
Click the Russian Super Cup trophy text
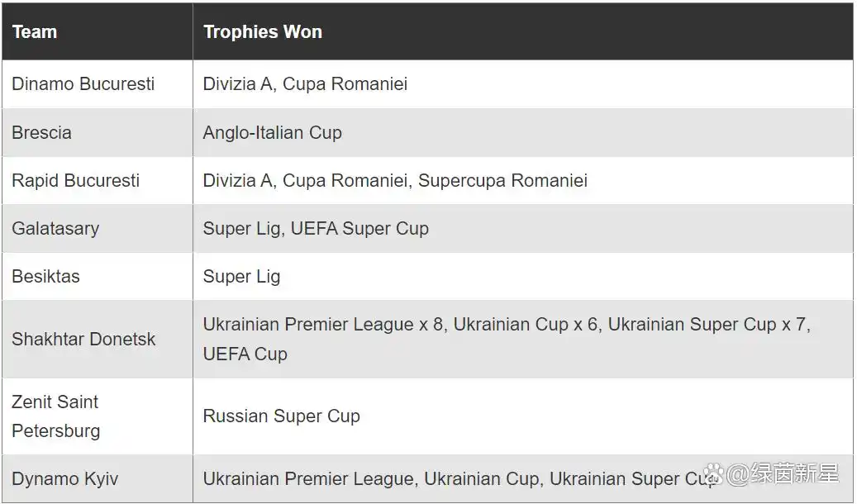pos(282,416)
